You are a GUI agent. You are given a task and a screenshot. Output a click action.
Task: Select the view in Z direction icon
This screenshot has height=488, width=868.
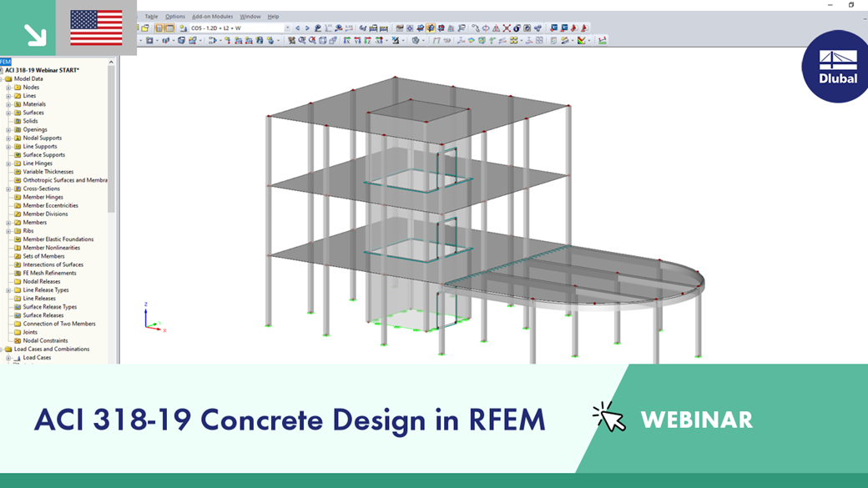click(368, 40)
